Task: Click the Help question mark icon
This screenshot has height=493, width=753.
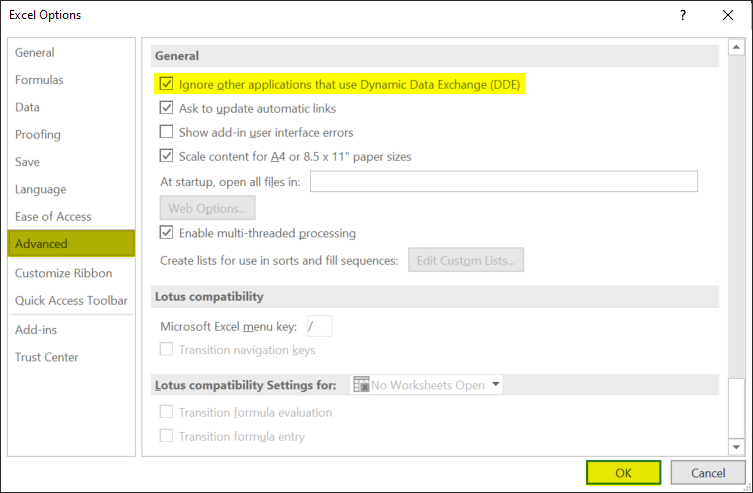Action: click(x=683, y=15)
